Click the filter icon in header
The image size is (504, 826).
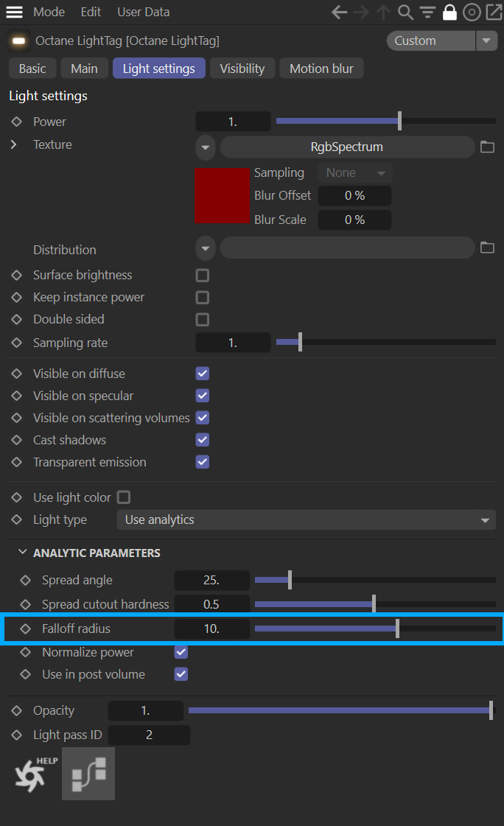(427, 13)
